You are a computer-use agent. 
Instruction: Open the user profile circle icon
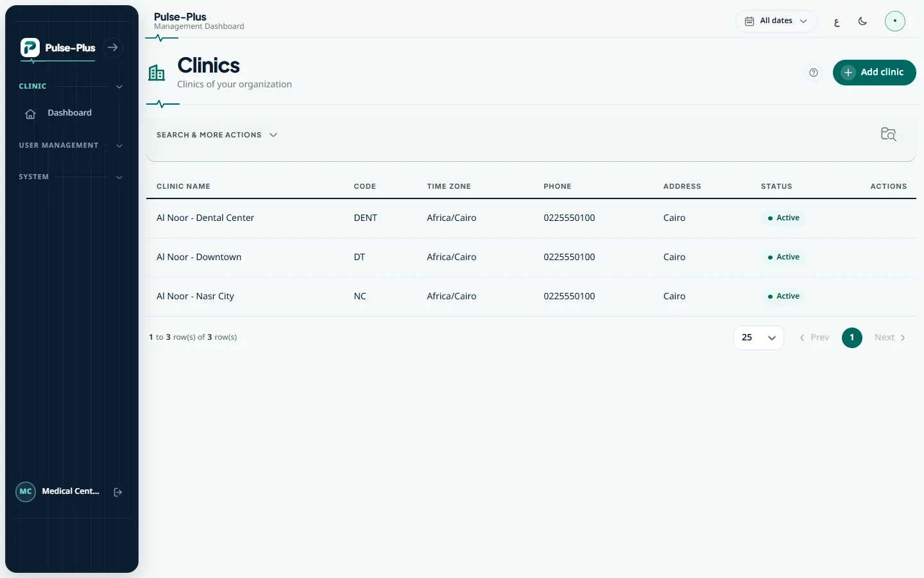coord(895,21)
